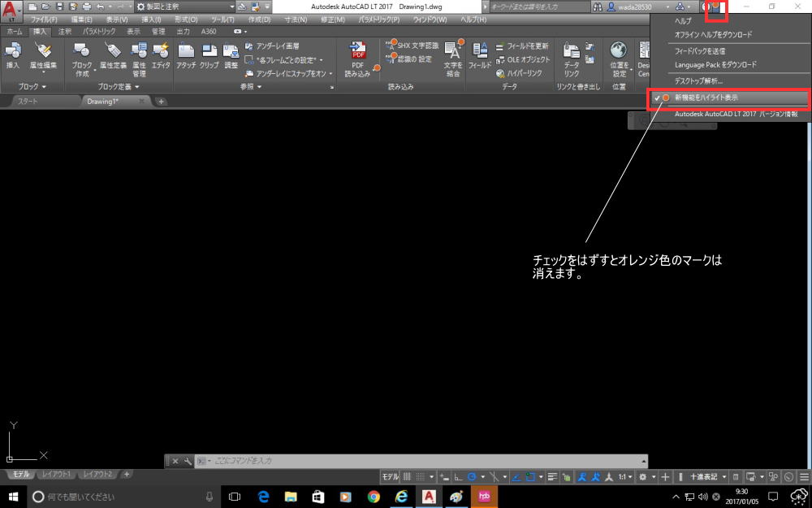Screen dimensions: 812x508
Task: Open a new drawing tab with plus button
Action: click(x=161, y=102)
